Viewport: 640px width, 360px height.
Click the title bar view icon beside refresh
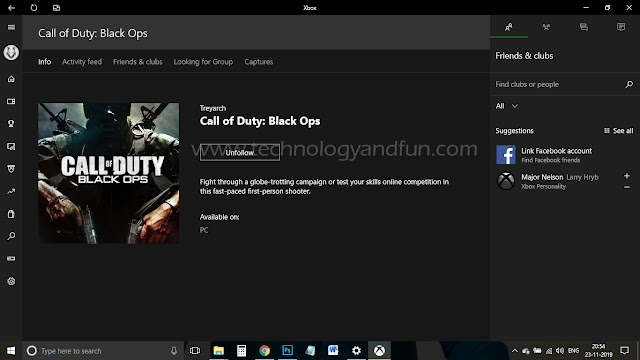pyautogui.click(x=56, y=8)
